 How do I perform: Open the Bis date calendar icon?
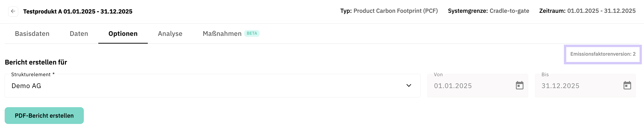click(627, 86)
